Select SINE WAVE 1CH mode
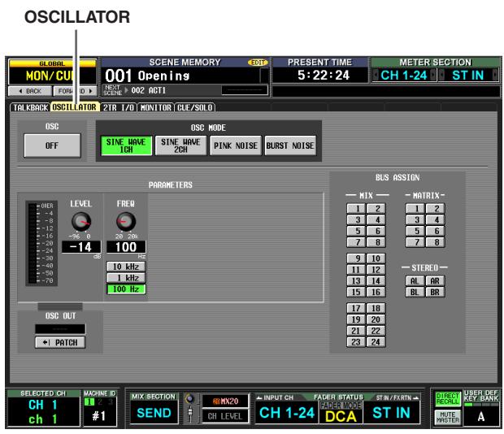 tap(126, 145)
